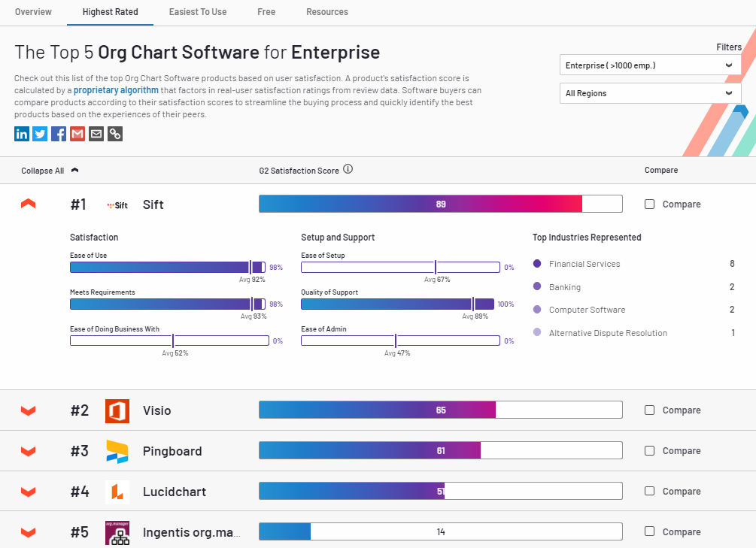
Task: Open the Pingboard product name link
Action: point(172,451)
